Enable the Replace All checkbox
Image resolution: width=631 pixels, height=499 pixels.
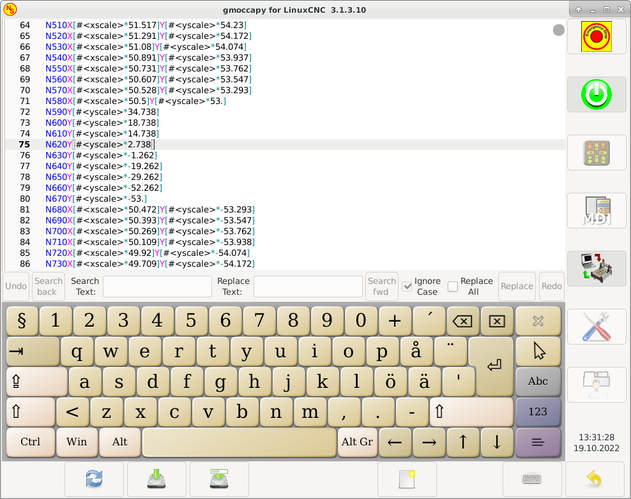point(453,286)
